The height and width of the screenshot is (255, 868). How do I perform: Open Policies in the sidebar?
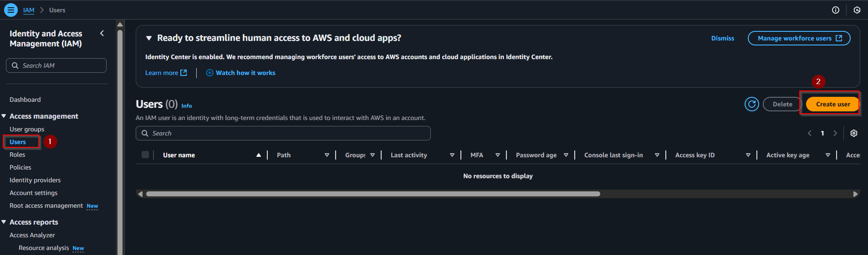[20, 167]
